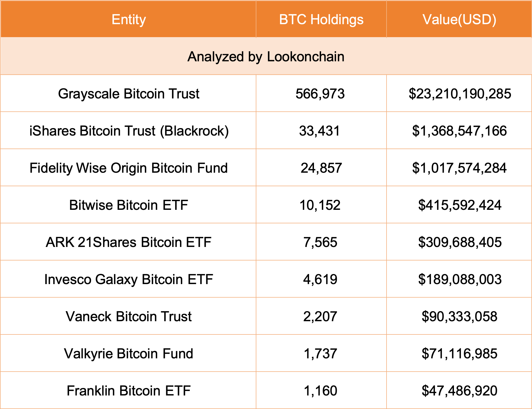Viewport: 532px width, 409px height.
Task: Click the Entity column header
Action: point(128,20)
